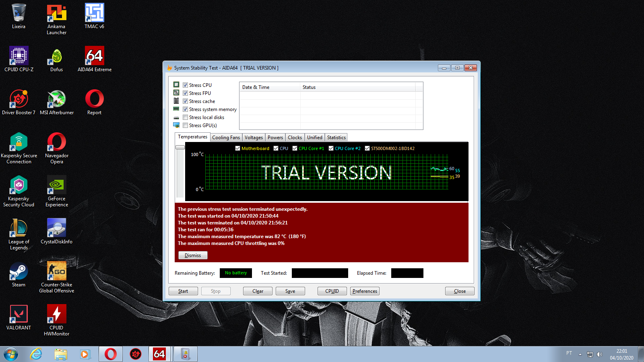Enable the Stress local disks checkbox
The height and width of the screenshot is (362, 644).
tap(185, 117)
